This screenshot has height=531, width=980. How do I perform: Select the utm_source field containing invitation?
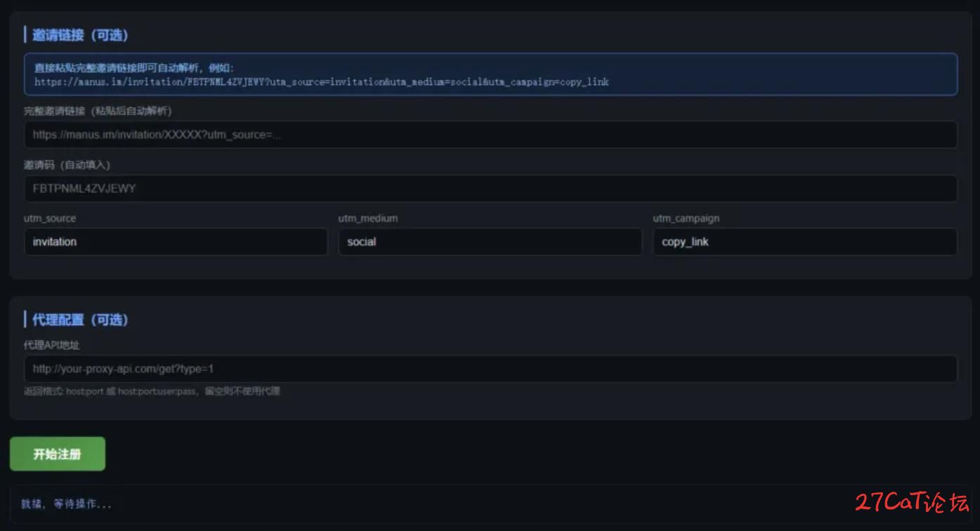(x=175, y=242)
